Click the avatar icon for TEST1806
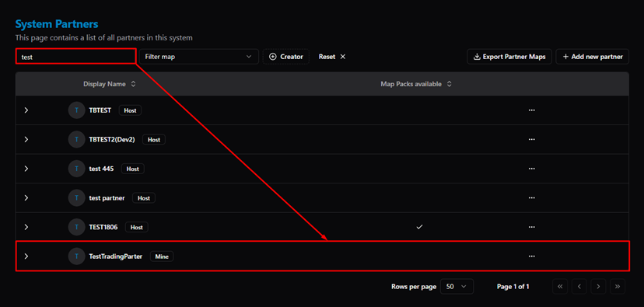Image resolution: width=644 pixels, height=307 pixels. point(76,227)
